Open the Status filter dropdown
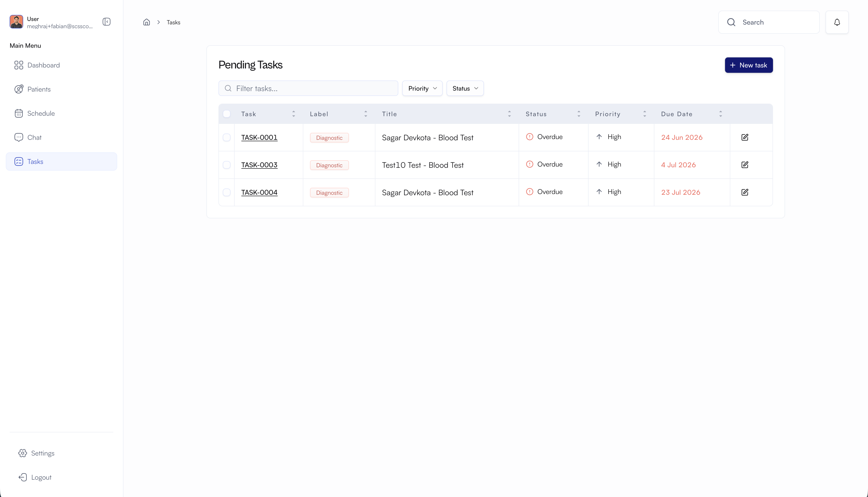Image resolution: width=868 pixels, height=497 pixels. (x=465, y=88)
